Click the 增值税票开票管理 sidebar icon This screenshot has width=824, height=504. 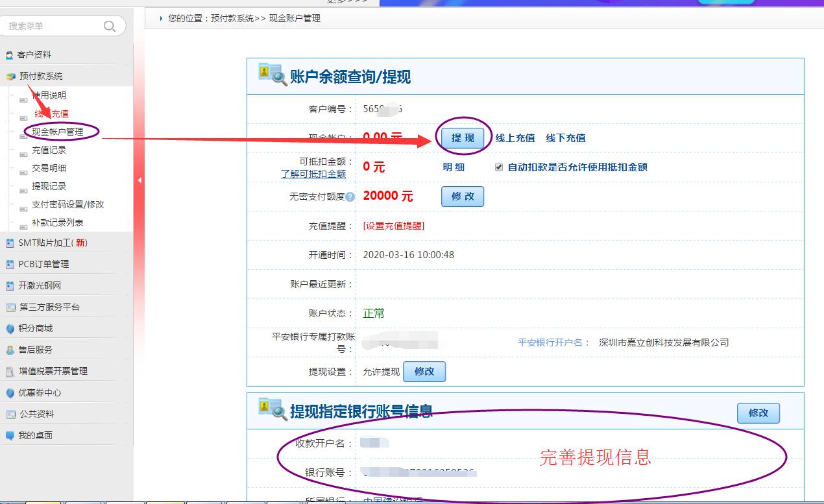[10, 372]
